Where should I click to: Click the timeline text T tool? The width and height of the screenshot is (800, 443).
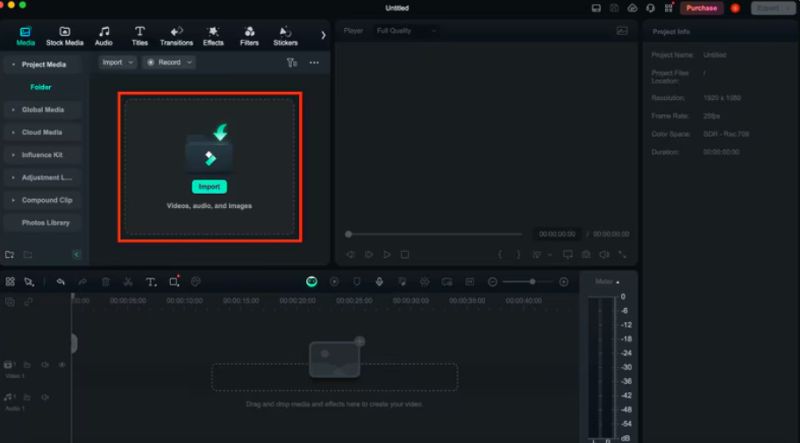click(x=151, y=282)
